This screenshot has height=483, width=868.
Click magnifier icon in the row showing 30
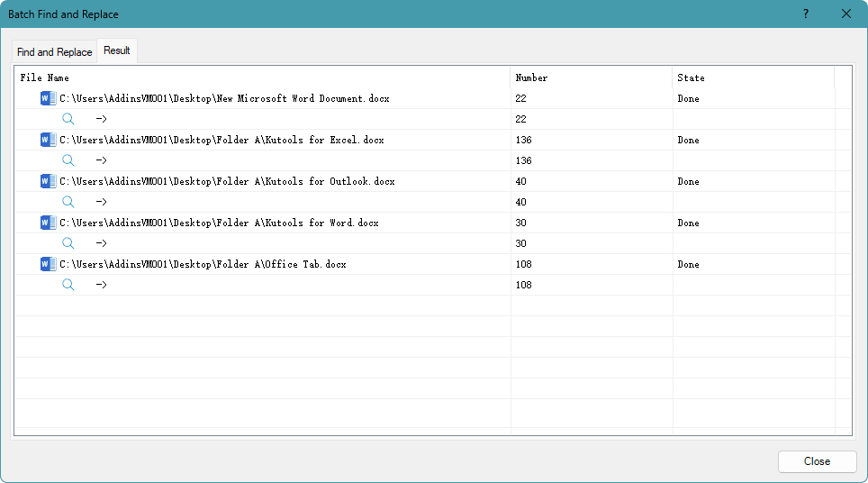pos(68,243)
